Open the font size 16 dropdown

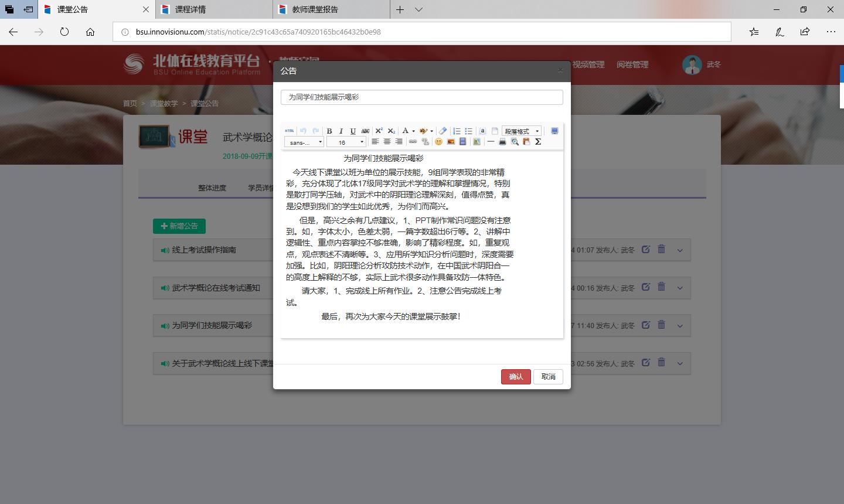346,141
